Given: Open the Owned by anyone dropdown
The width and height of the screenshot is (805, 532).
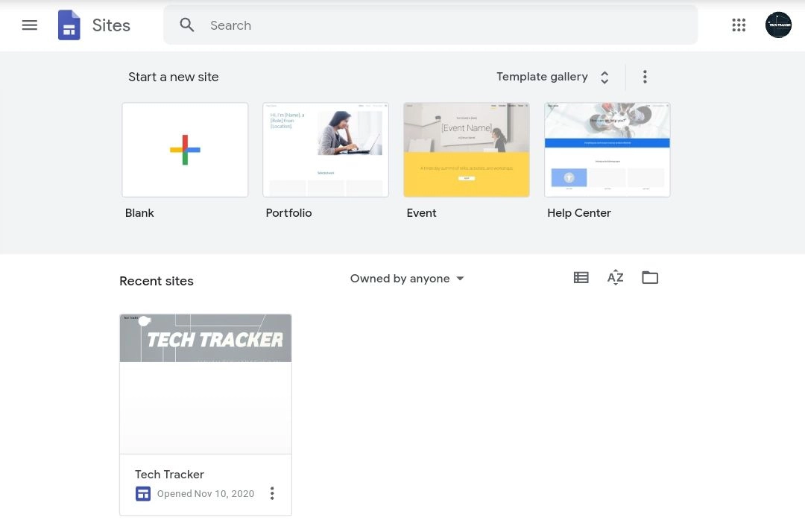Looking at the screenshot, I should click(407, 279).
